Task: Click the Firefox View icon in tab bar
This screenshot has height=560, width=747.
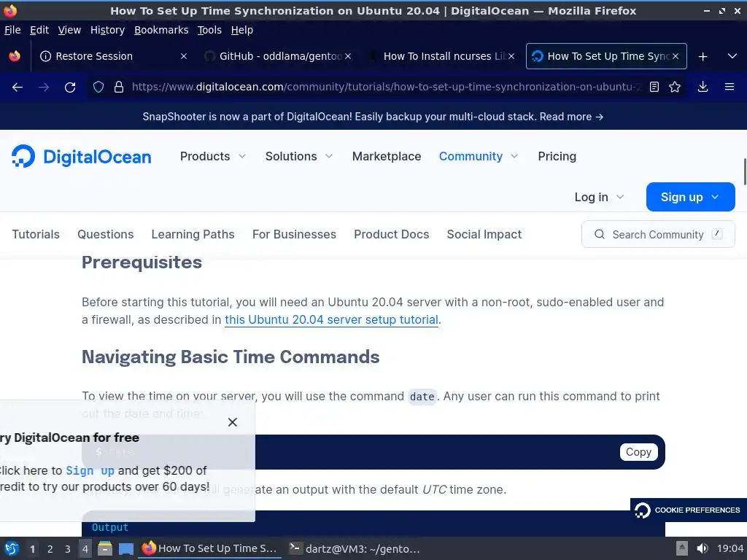Action: coord(15,56)
